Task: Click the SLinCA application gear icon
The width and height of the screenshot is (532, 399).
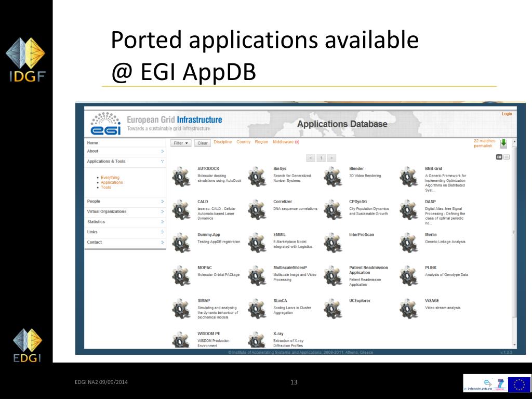Action: click(x=257, y=309)
